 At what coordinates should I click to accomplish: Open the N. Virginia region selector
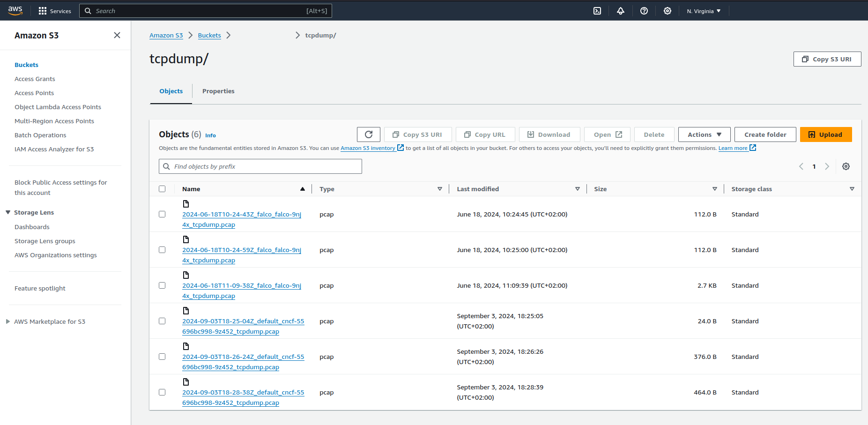[x=703, y=11]
